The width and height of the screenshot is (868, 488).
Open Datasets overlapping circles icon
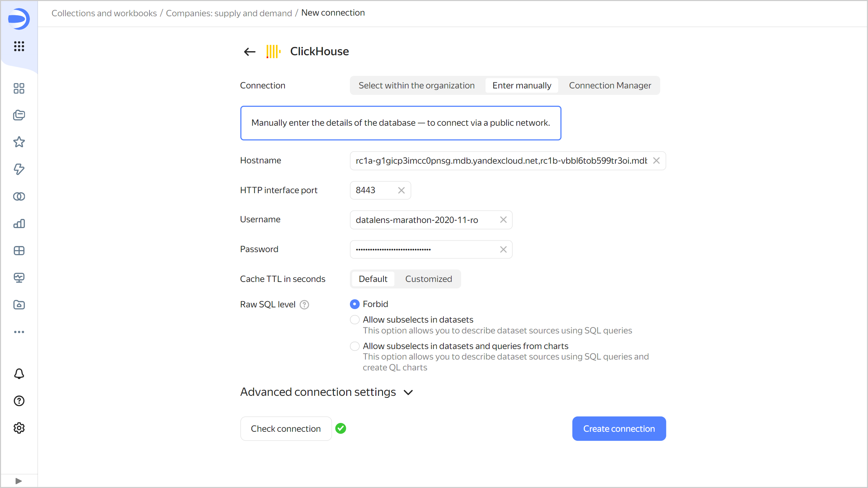[19, 196]
